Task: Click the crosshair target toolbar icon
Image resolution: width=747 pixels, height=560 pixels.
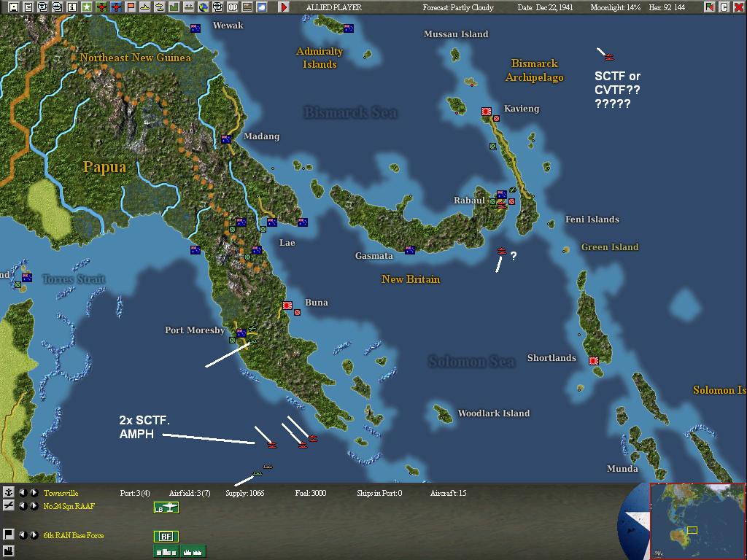Action: click(x=217, y=7)
